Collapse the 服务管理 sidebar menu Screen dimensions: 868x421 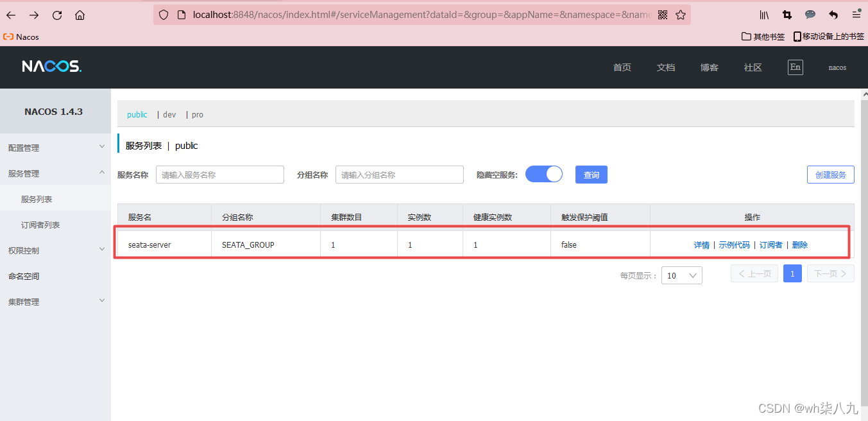[x=55, y=173]
